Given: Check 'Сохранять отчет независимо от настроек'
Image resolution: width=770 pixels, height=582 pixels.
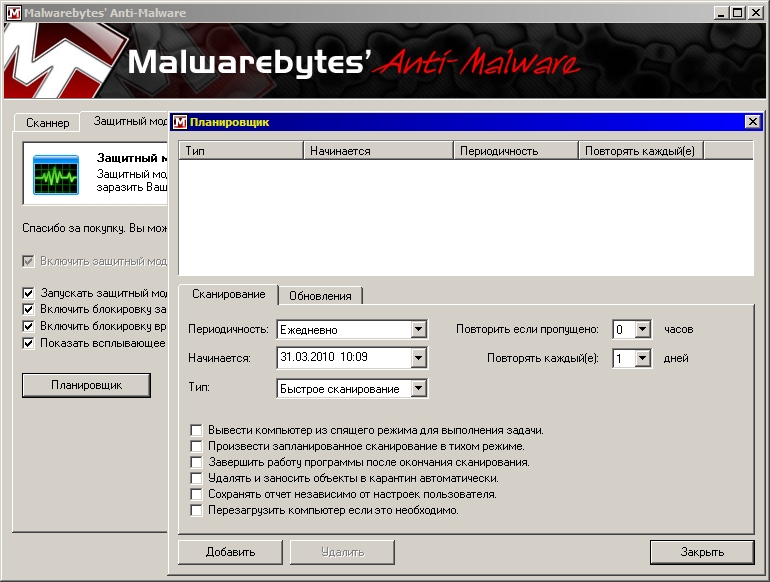Looking at the screenshot, I should click(196, 494).
